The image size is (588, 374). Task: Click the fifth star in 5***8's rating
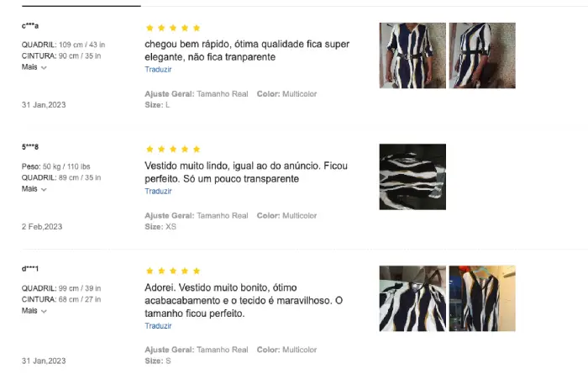coord(197,149)
